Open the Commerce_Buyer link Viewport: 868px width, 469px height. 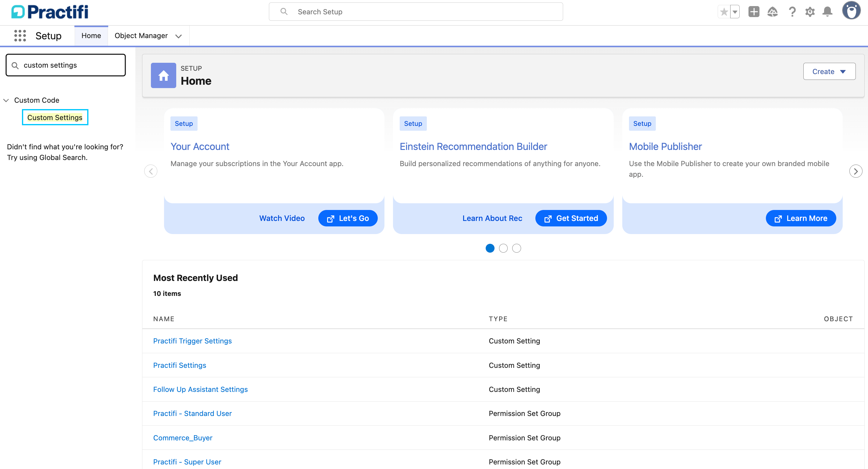pyautogui.click(x=183, y=438)
